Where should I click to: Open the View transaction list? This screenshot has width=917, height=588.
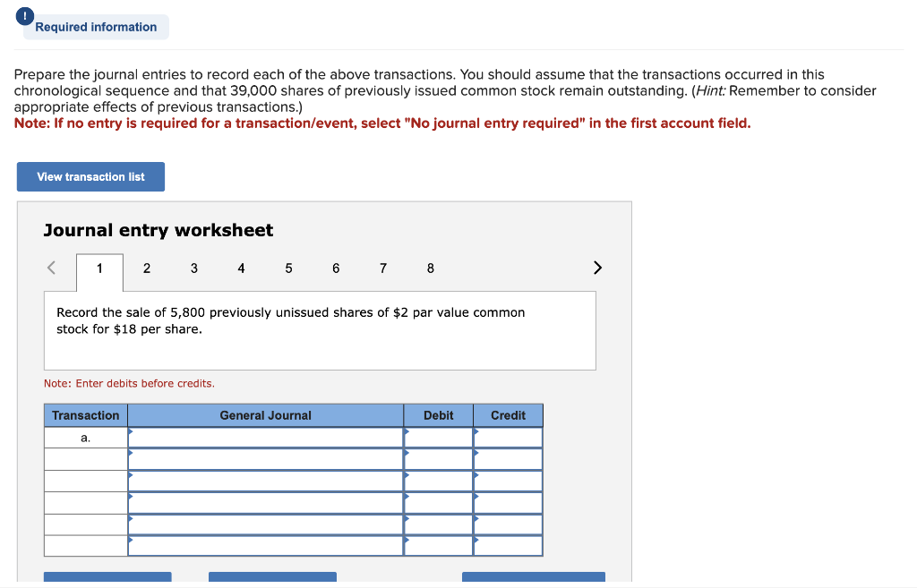tap(90, 176)
